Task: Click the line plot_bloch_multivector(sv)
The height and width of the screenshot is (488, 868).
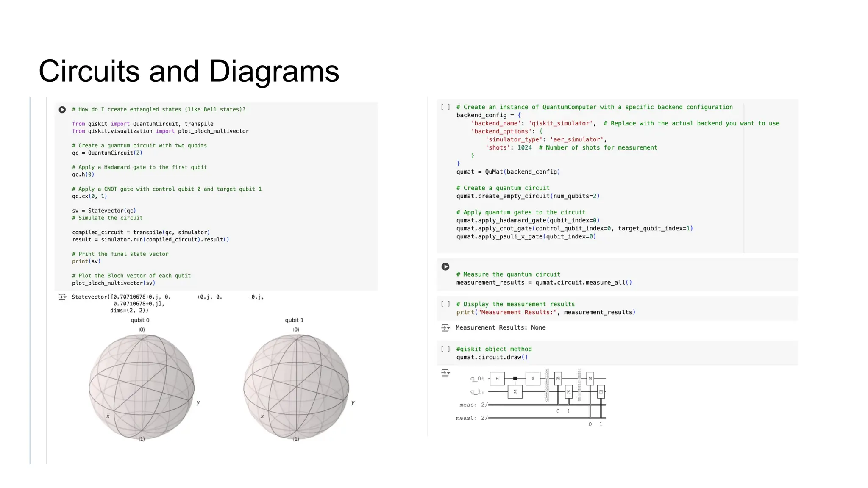Action: (114, 283)
